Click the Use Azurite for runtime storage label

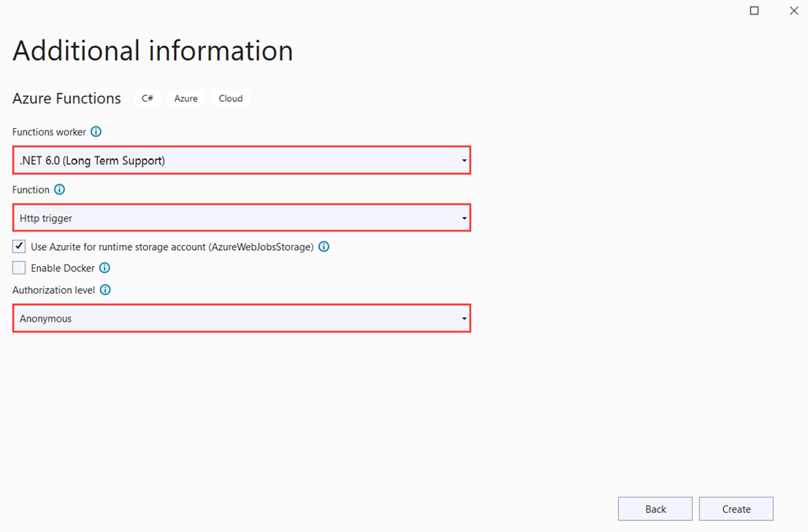tap(172, 247)
